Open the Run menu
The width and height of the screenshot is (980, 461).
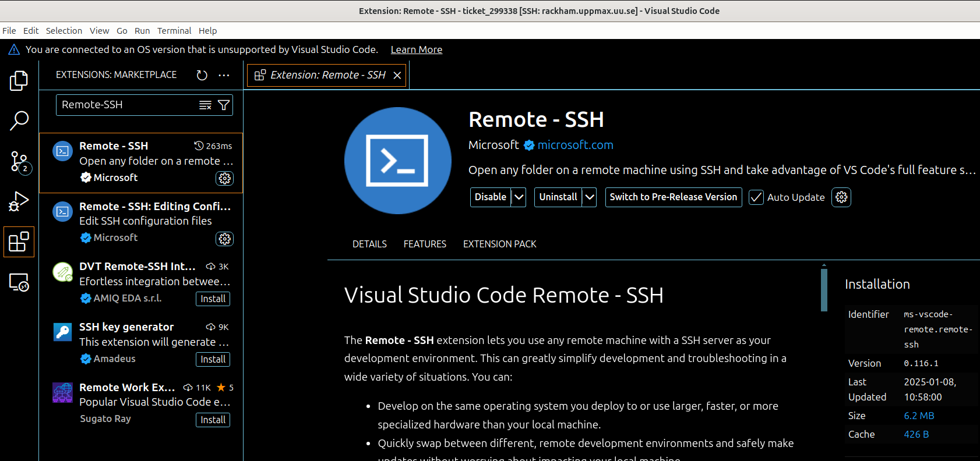(x=142, y=31)
